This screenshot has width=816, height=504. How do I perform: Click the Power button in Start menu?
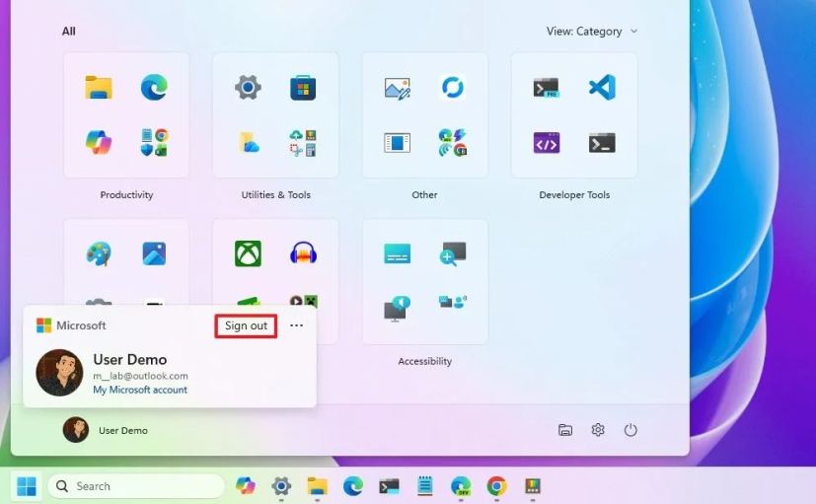tap(631, 430)
